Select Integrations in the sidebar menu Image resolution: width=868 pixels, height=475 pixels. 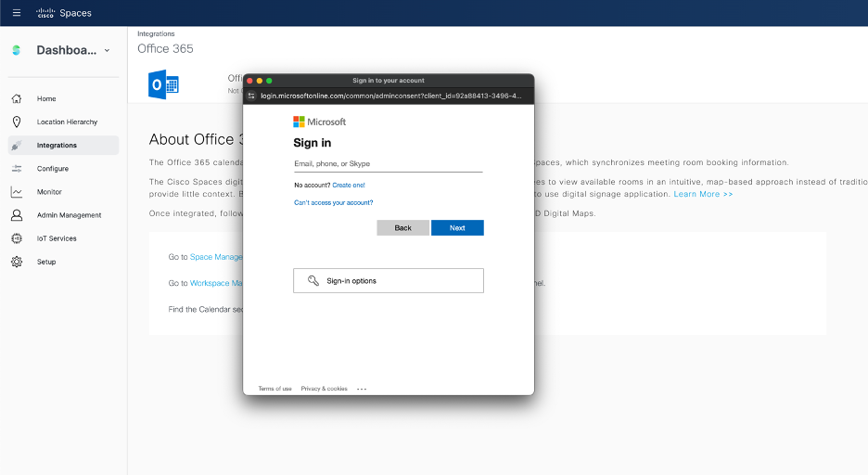click(x=57, y=146)
